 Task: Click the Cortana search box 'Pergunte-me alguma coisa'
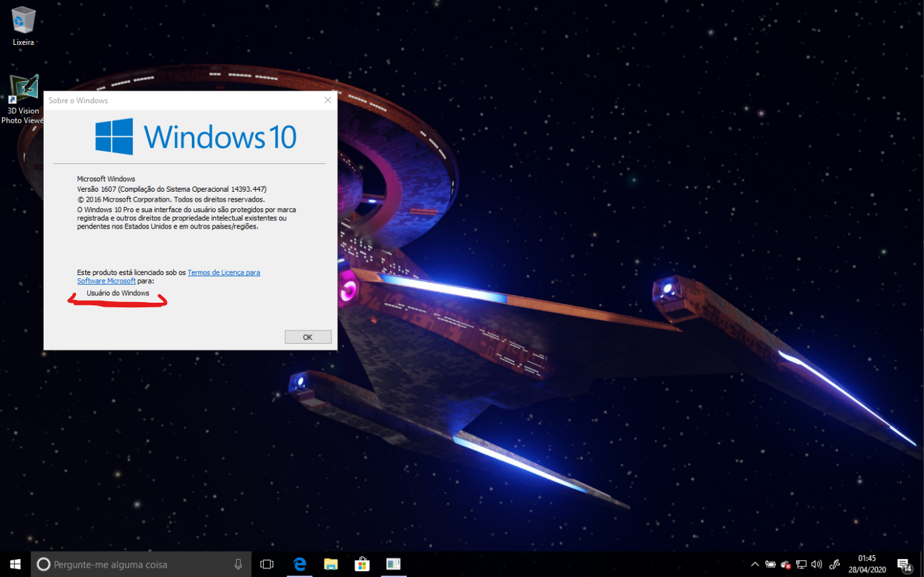[141, 564]
